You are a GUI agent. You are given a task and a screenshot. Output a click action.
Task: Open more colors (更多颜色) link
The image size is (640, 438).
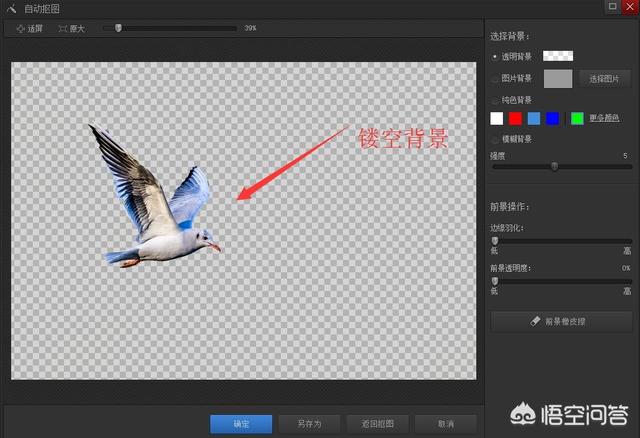point(603,119)
